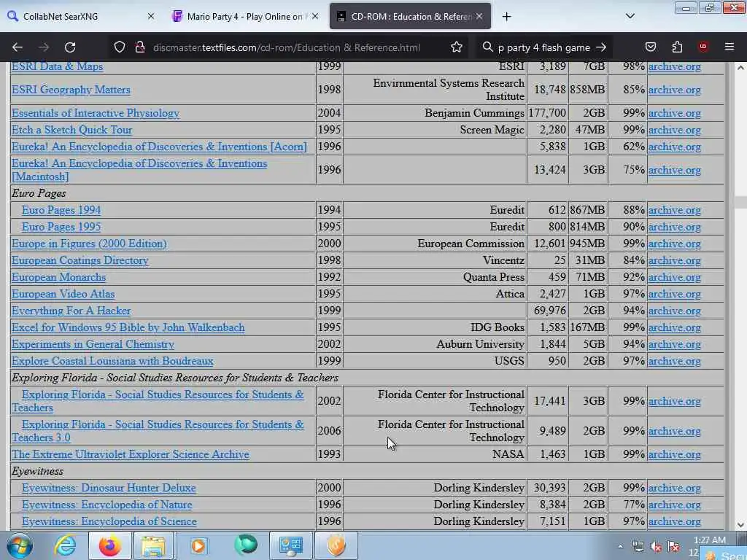747x560 pixels.
Task: Click the page vertical scrollbar thumb
Action: [x=740, y=201]
